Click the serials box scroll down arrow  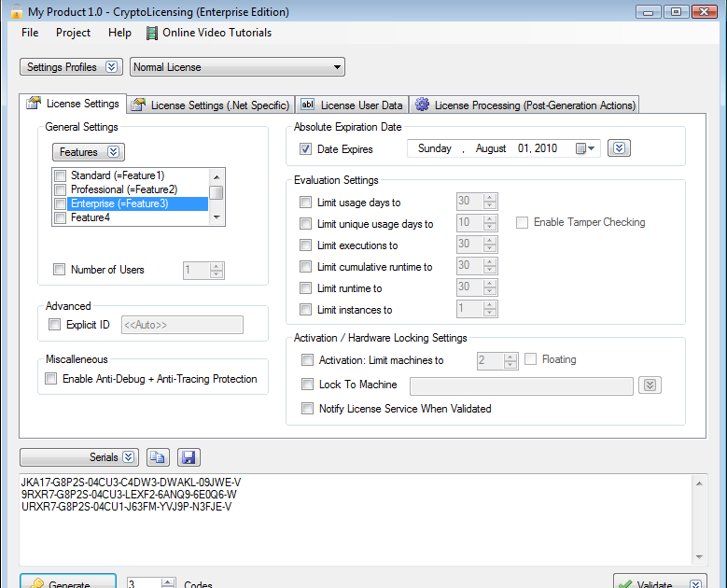(699, 557)
